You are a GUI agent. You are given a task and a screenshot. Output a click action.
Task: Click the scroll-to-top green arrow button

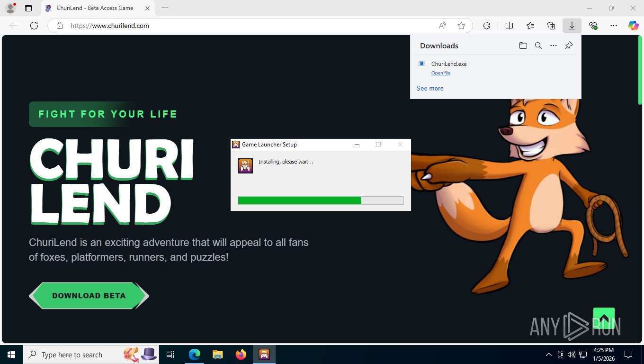point(604,318)
